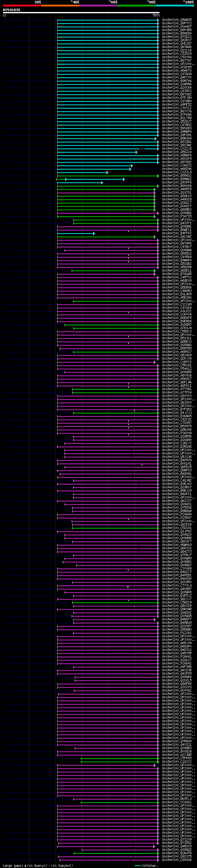Select hit label UniRef100_B9SKB3
The width and height of the screenshot is (197, 868).
pos(177,128)
